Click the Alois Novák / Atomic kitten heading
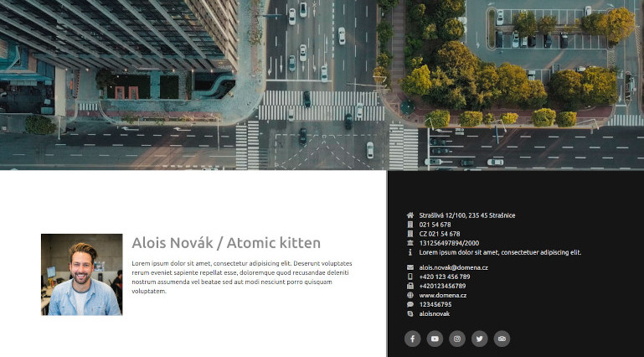 point(226,243)
